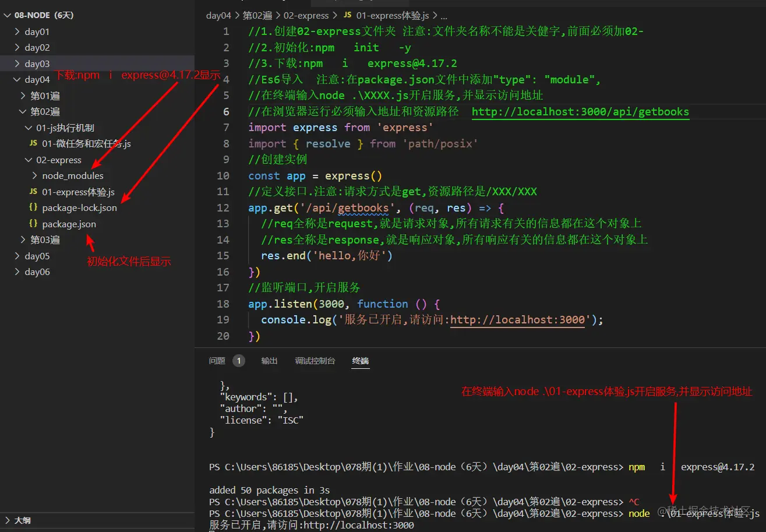Click the braces icon of package-lock.json
Screen dimensions: 766x532
33,207
